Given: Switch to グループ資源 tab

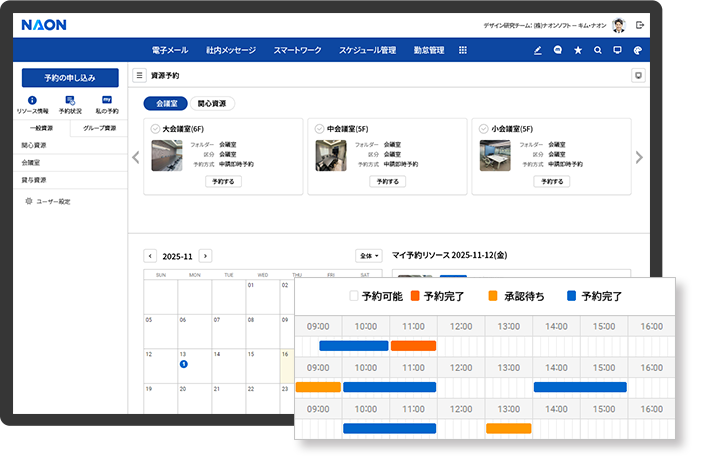Looking at the screenshot, I should click(x=99, y=128).
